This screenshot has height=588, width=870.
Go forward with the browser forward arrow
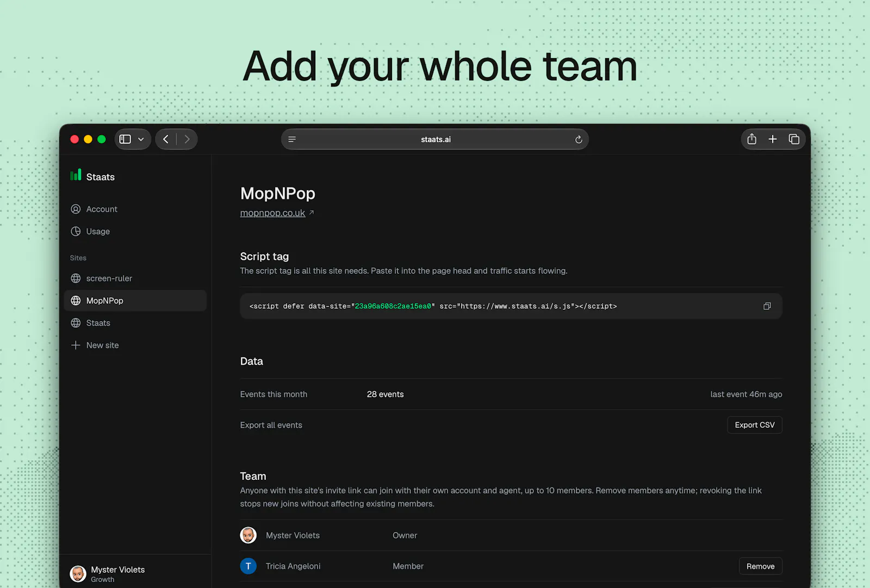(x=187, y=139)
